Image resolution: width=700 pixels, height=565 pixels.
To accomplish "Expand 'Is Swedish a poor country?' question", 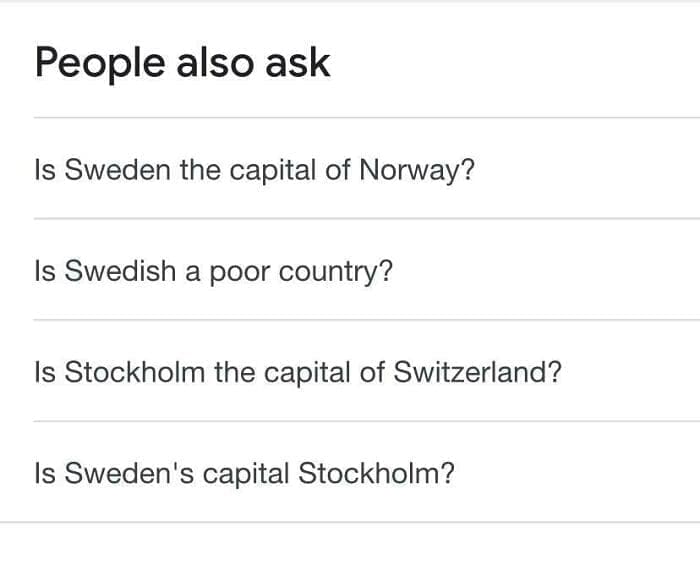I will [213, 271].
